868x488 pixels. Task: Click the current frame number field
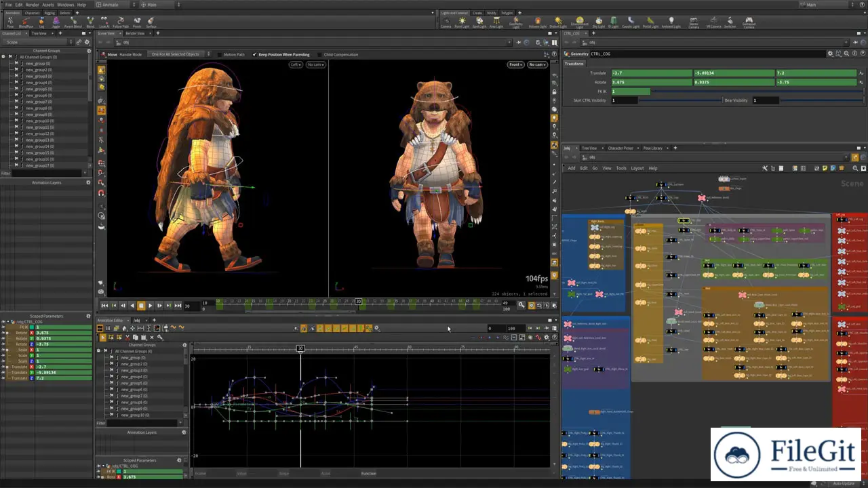pos(191,306)
